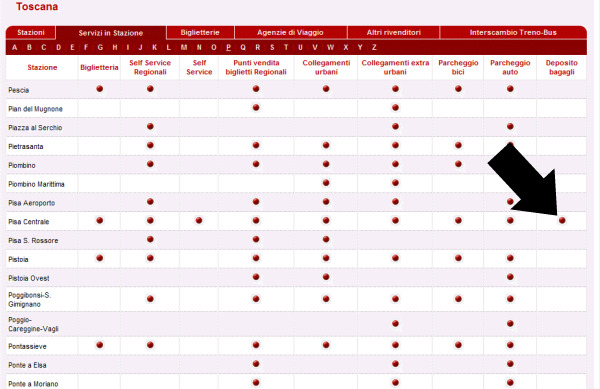Click Pontassieve Collegamenti urbani dot
The width and height of the screenshot is (600, 389).
[x=326, y=345]
